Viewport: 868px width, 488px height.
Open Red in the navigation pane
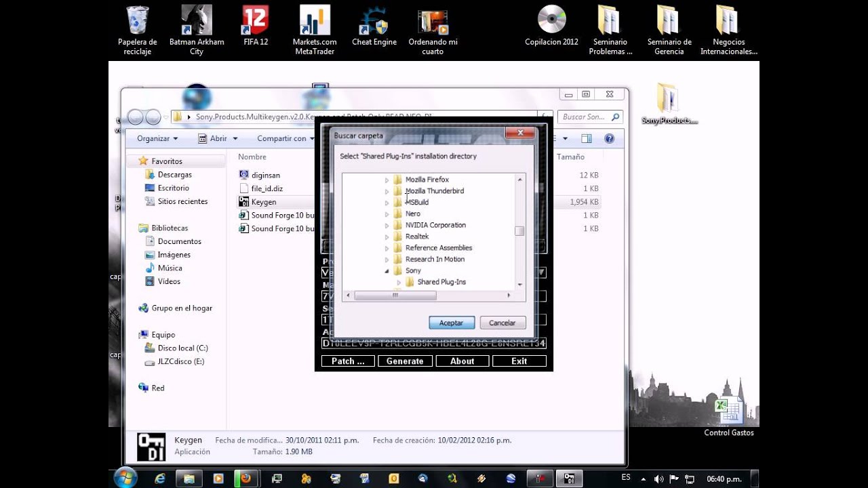point(157,388)
